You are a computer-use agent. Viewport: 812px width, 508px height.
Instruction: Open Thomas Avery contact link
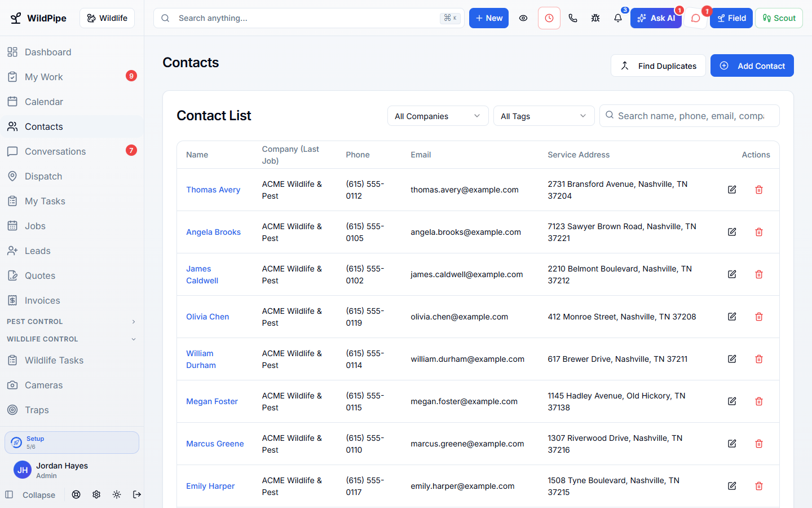click(x=213, y=190)
